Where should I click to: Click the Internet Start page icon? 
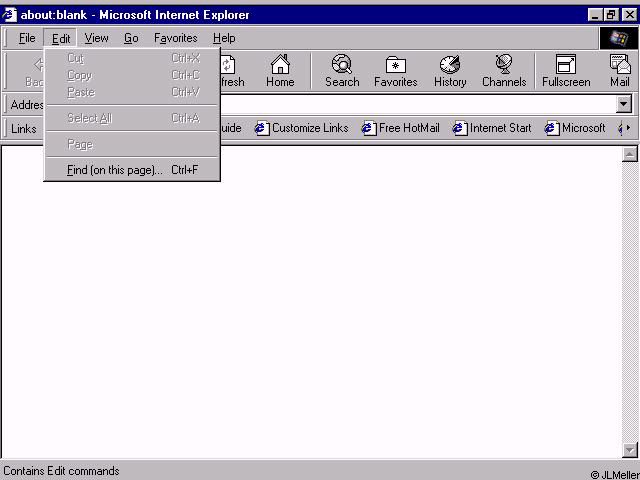pyautogui.click(x=460, y=128)
